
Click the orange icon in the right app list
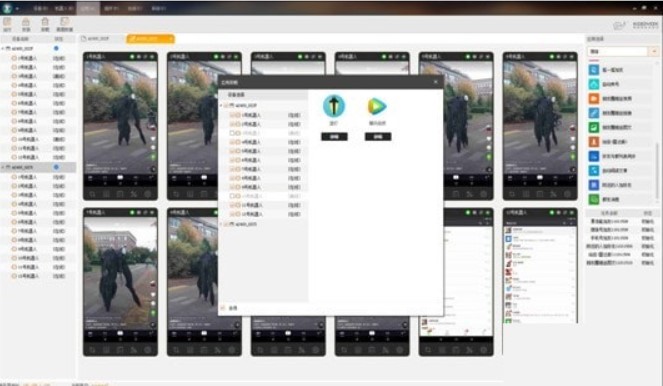click(x=594, y=99)
